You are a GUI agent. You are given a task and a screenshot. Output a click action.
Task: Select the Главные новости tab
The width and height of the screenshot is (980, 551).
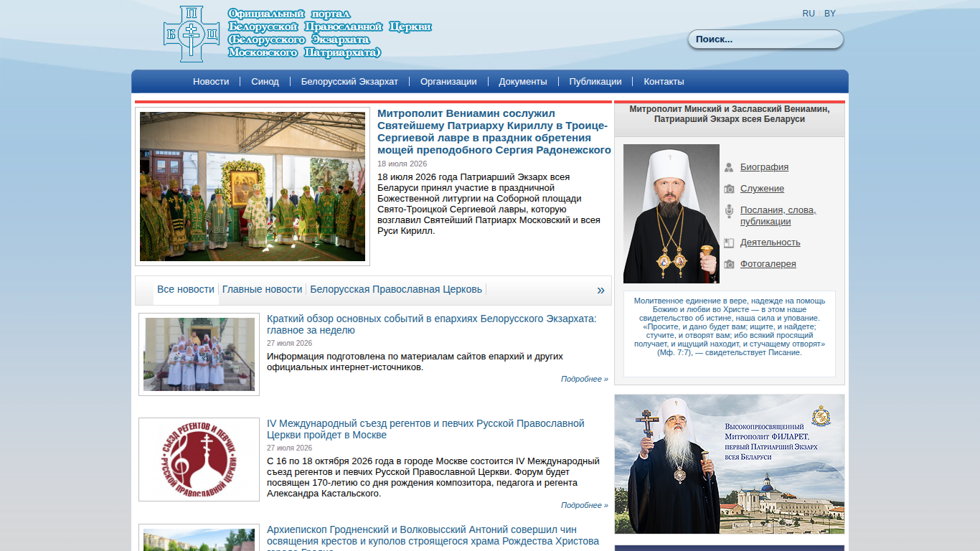(x=262, y=289)
